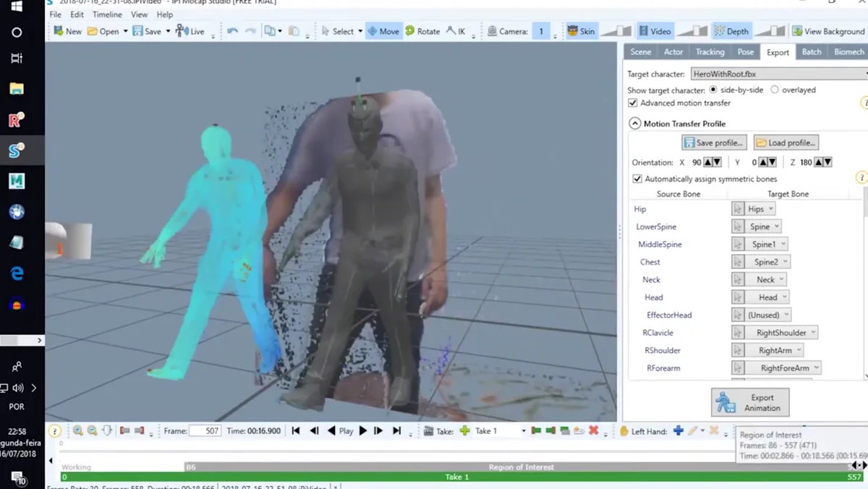Open the Timeline menu
The height and width of the screenshot is (489, 868).
tap(107, 14)
